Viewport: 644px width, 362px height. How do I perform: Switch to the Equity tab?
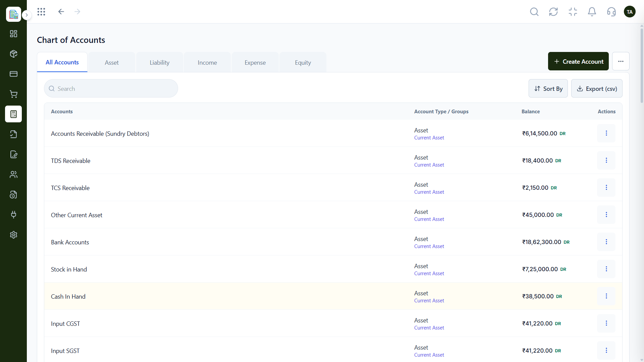[x=303, y=62]
